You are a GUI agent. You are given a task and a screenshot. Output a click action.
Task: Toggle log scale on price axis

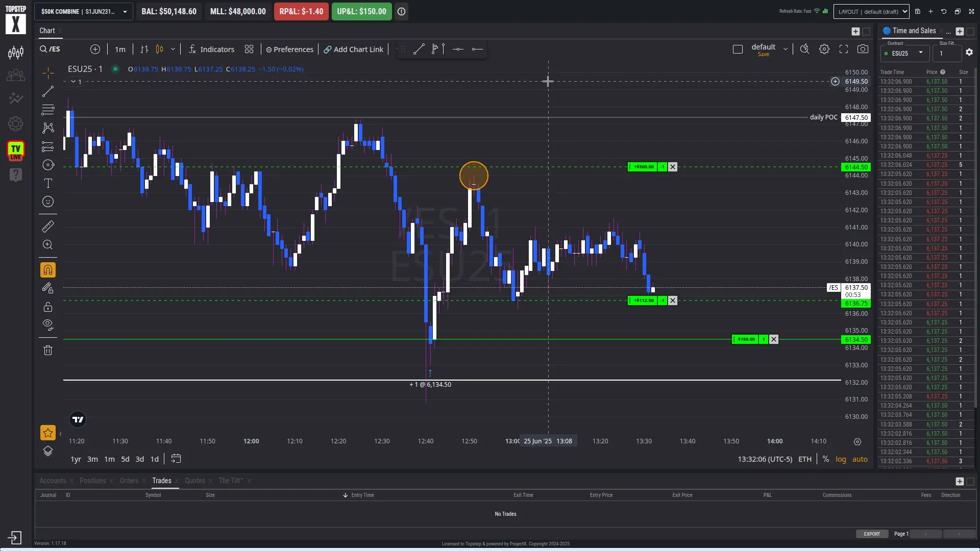(841, 459)
